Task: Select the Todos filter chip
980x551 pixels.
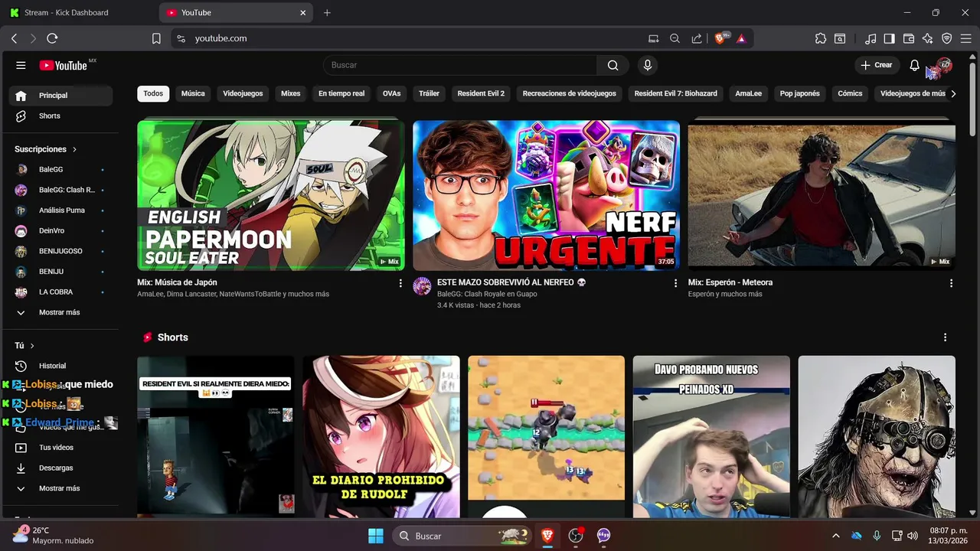Action: pos(153,93)
